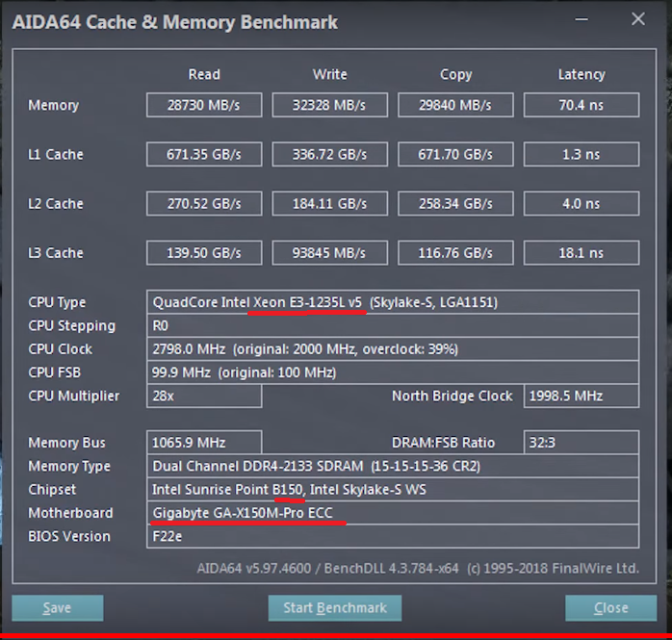The image size is (672, 640).
Task: Click Motherboard Gigabyte GA-X150M-Pro ECC field
Action: [x=393, y=513]
